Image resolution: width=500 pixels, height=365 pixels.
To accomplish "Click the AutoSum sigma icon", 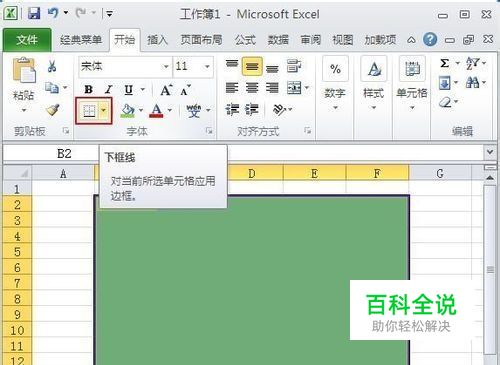I will pyautogui.click(x=444, y=63).
